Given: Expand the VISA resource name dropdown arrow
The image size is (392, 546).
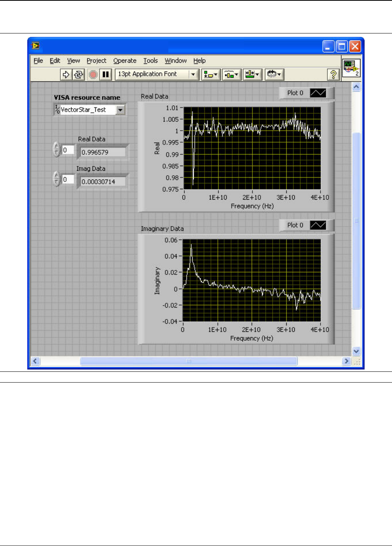Looking at the screenshot, I should [x=120, y=110].
